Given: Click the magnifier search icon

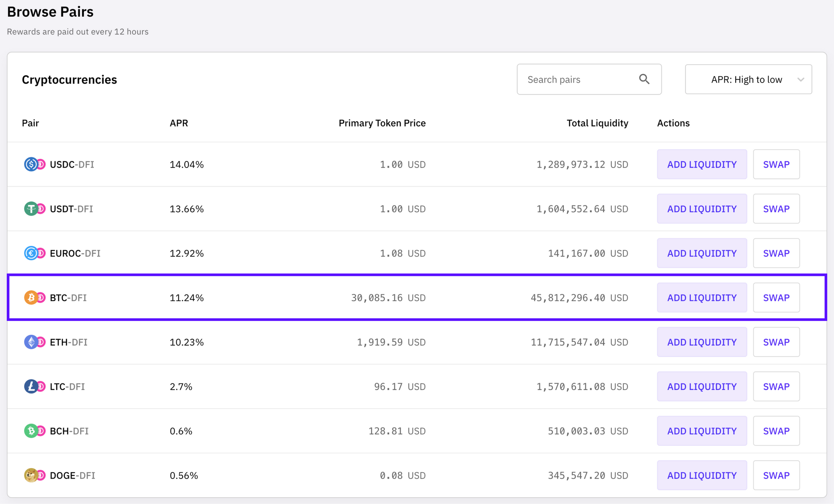Looking at the screenshot, I should (644, 79).
